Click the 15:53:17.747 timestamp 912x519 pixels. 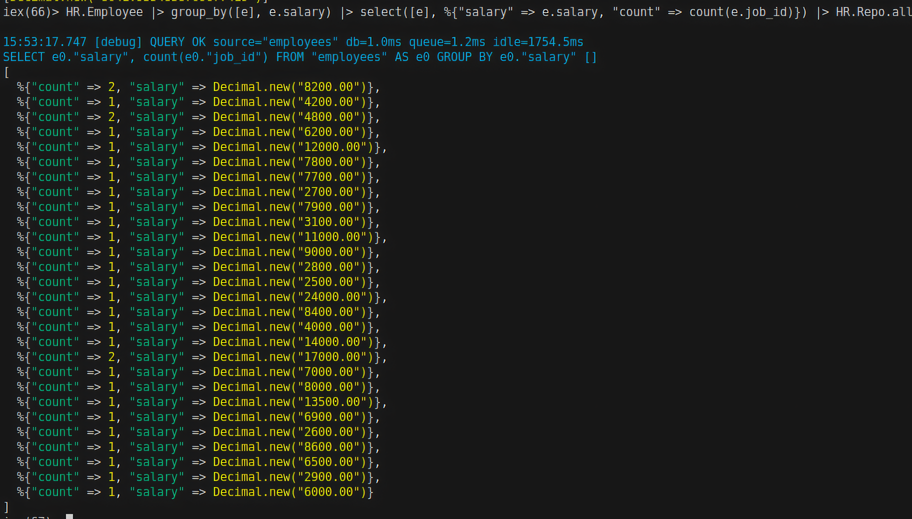click(x=45, y=42)
